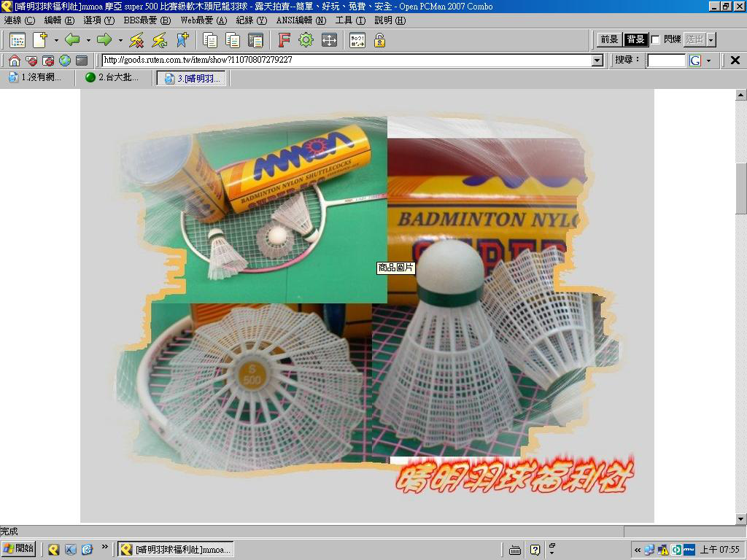
Task: Click the globe icon on address toolbar
Action: click(65, 61)
